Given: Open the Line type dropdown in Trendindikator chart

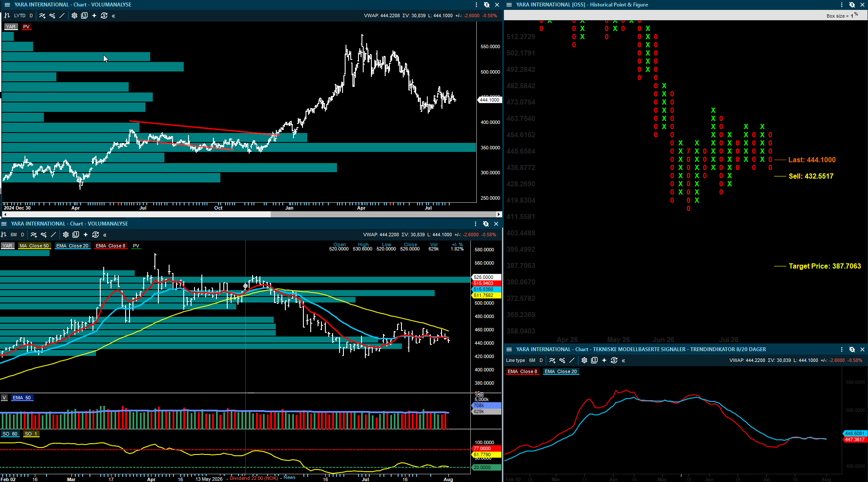Looking at the screenshot, I should coord(516,360).
